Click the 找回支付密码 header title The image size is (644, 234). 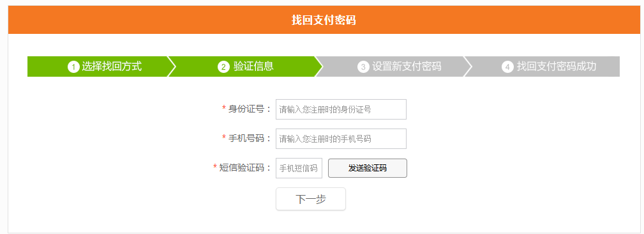pyautogui.click(x=324, y=20)
